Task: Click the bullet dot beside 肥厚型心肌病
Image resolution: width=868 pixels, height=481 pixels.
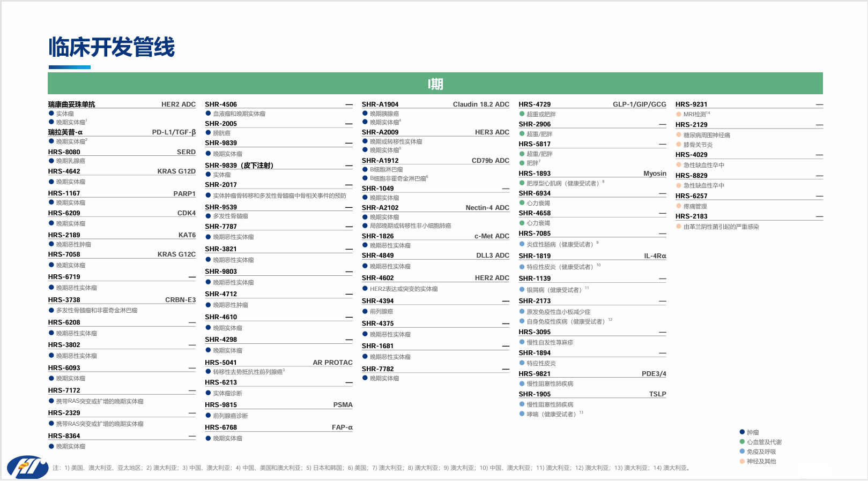Action: pyautogui.click(x=522, y=183)
